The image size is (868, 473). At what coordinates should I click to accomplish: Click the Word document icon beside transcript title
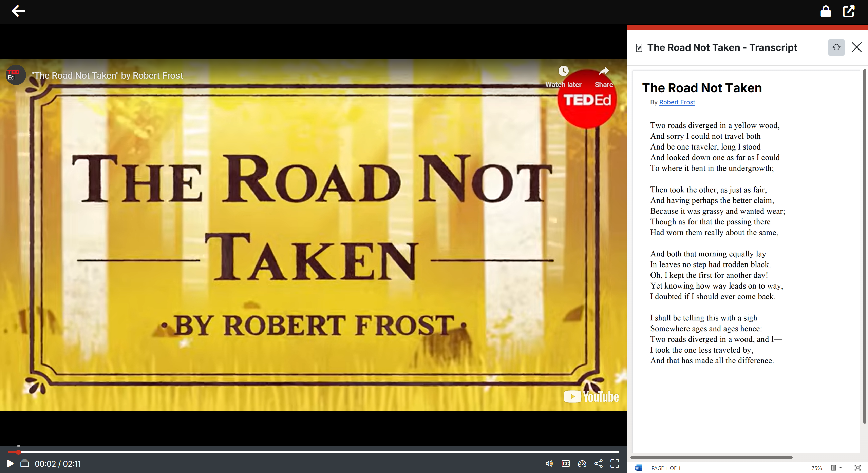pos(639,48)
